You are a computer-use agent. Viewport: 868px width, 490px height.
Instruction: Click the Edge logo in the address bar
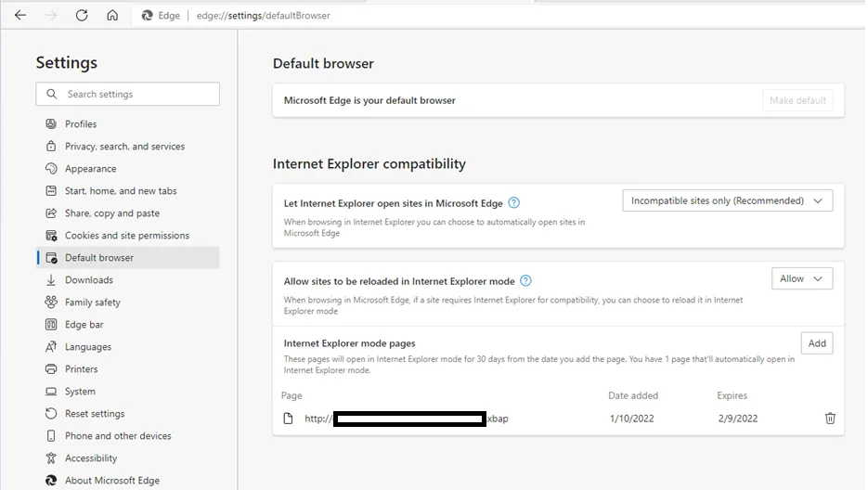148,16
